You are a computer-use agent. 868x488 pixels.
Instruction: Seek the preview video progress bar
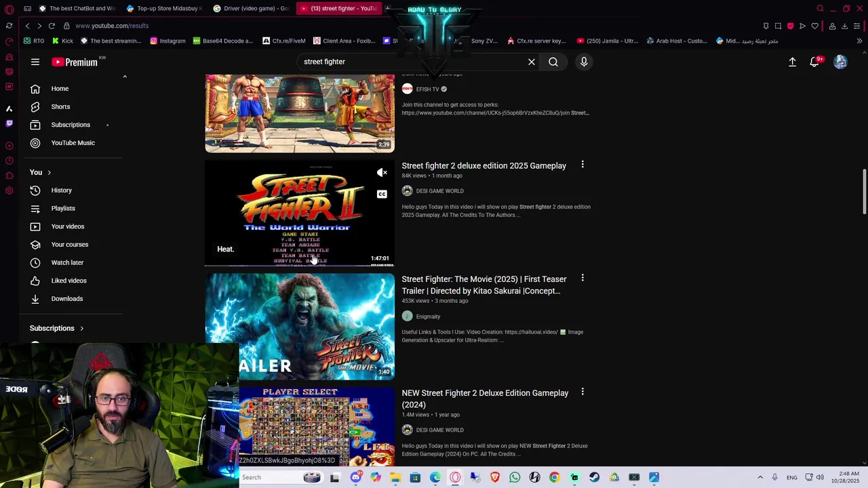point(300,265)
